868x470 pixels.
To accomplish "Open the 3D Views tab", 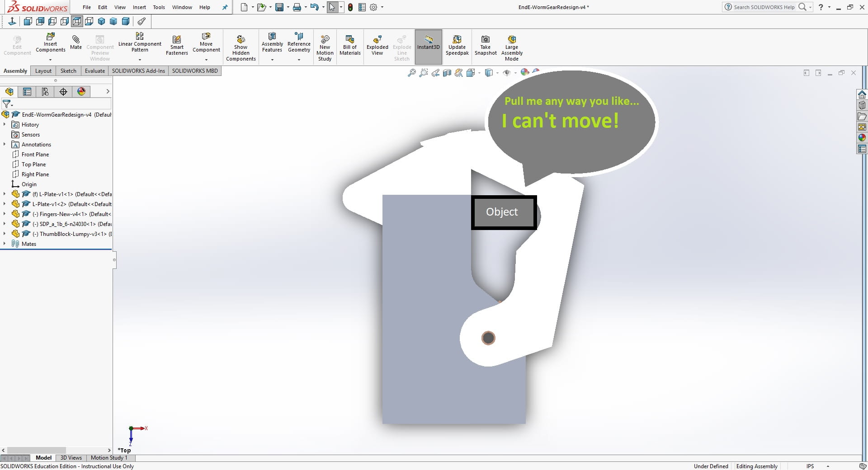I will [x=71, y=458].
